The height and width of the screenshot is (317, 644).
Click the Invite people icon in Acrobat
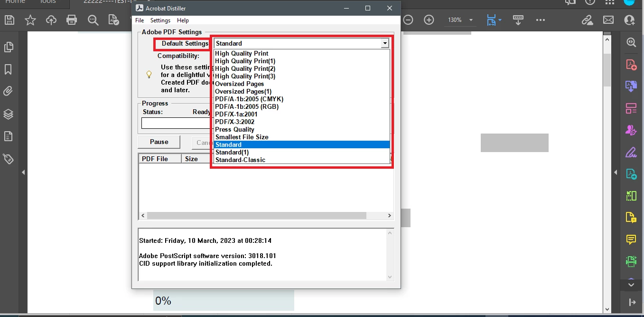tap(630, 20)
